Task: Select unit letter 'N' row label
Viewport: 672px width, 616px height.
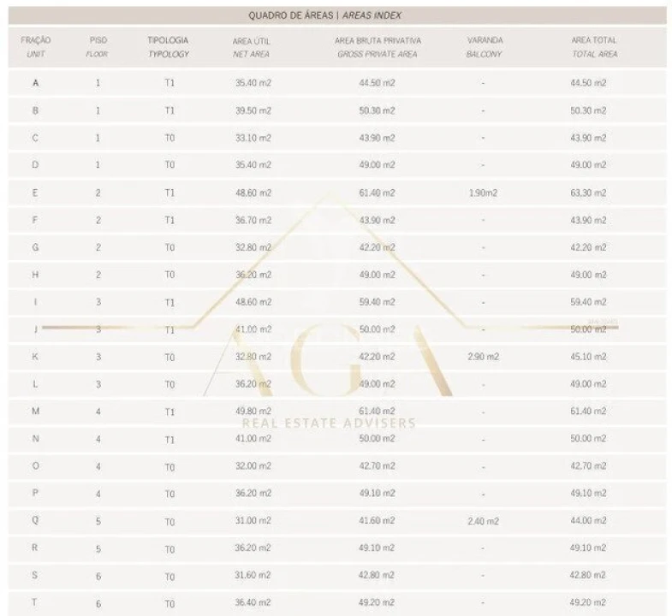Action: pos(36,438)
